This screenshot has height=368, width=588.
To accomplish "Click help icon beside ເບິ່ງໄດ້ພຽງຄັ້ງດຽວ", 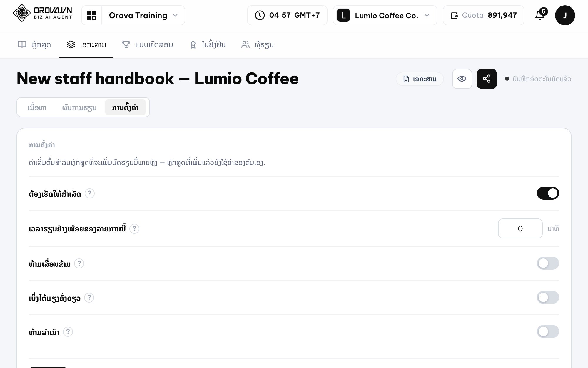I will coord(89,298).
